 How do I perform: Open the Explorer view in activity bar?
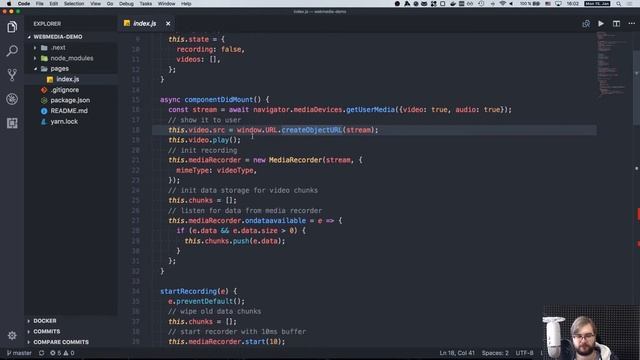12,27
